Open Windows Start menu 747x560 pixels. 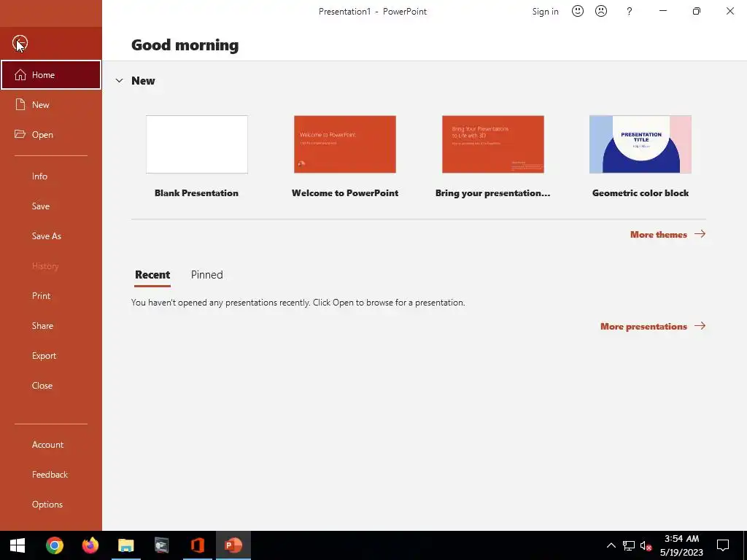[18, 545]
